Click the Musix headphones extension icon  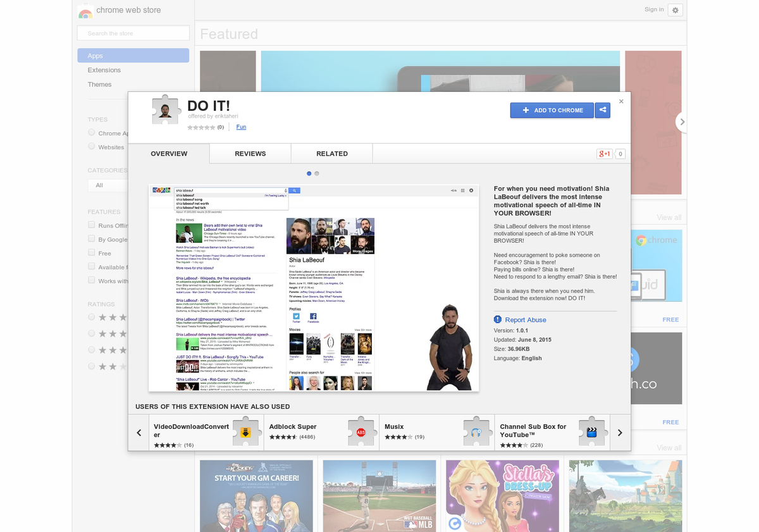[476, 431]
